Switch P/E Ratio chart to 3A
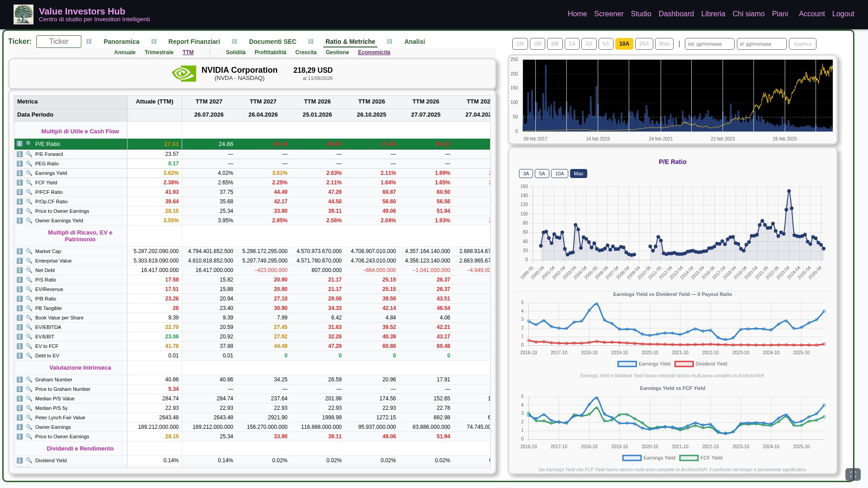 point(526,174)
